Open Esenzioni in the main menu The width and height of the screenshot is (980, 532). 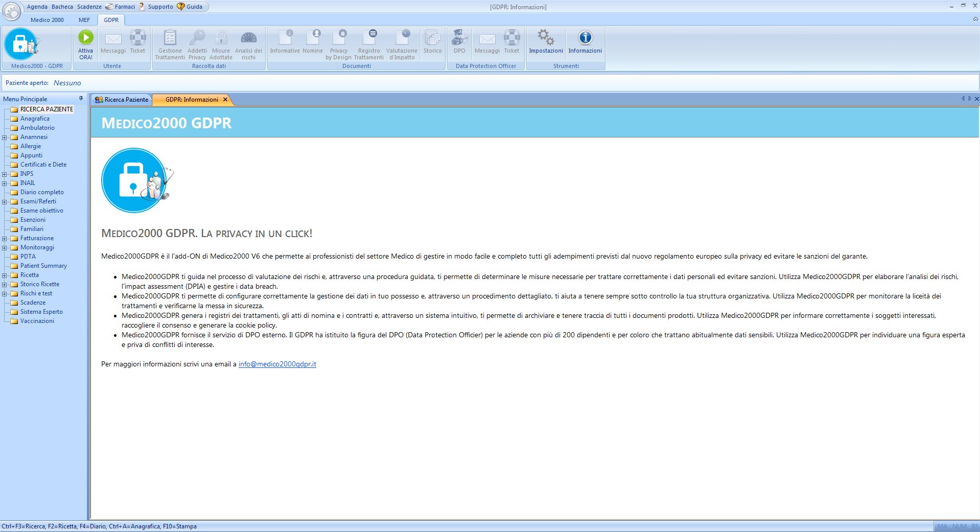[33, 220]
